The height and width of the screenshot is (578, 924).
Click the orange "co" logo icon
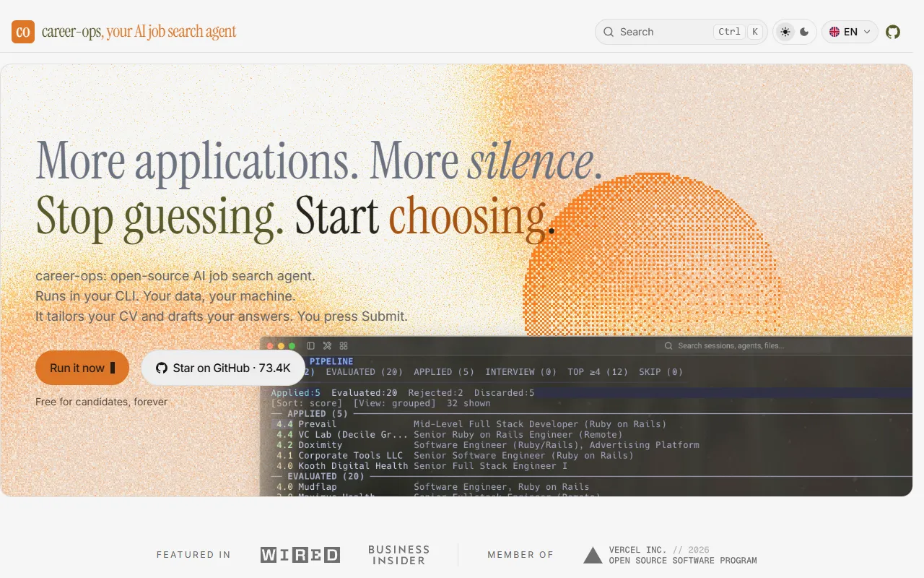[23, 32]
